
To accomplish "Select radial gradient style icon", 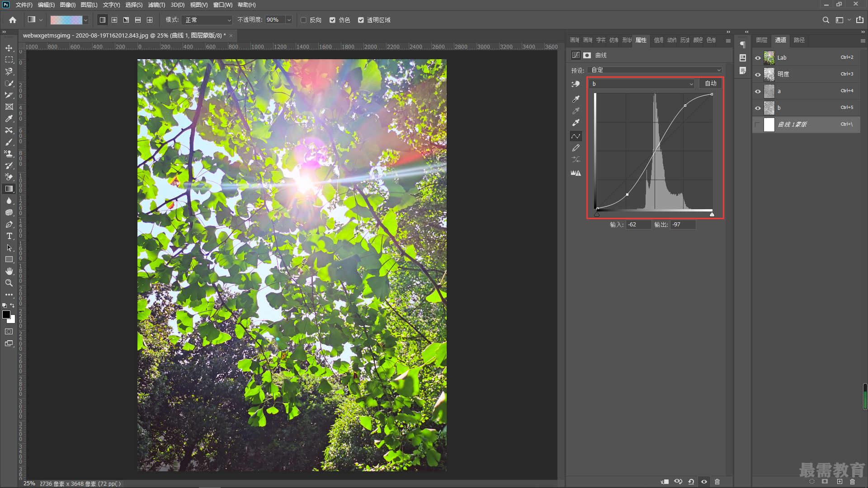I will click(114, 20).
